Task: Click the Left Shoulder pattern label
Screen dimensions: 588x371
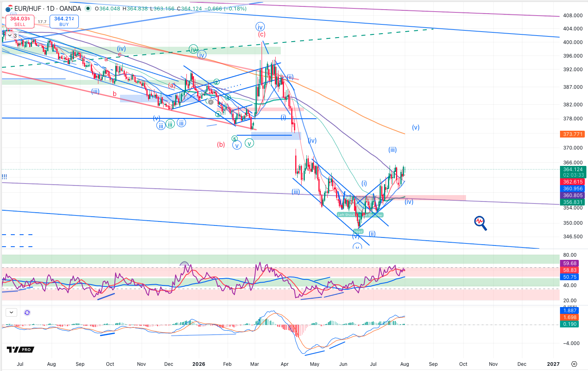Action: (x=346, y=215)
